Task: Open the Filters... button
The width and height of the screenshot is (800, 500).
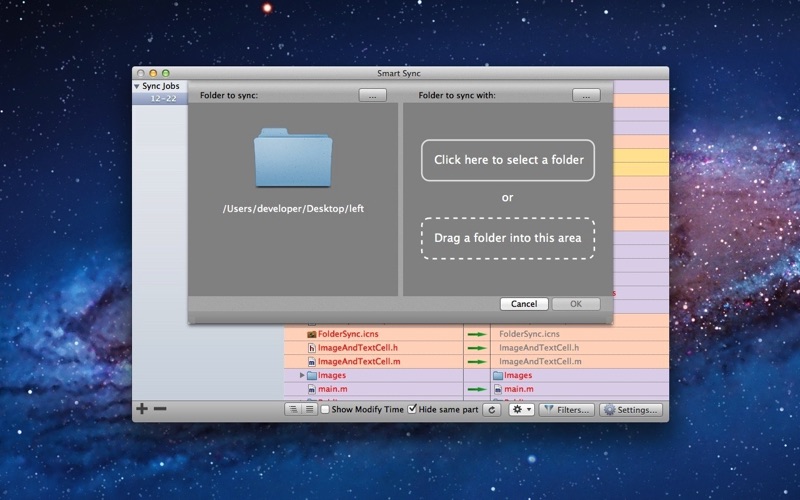Action: click(566, 410)
